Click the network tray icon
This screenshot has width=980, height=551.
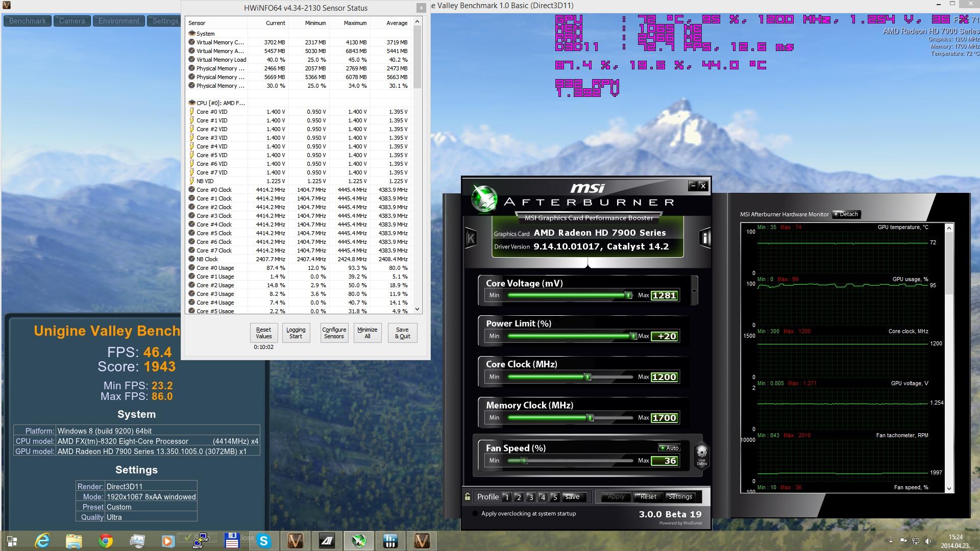coord(916,541)
